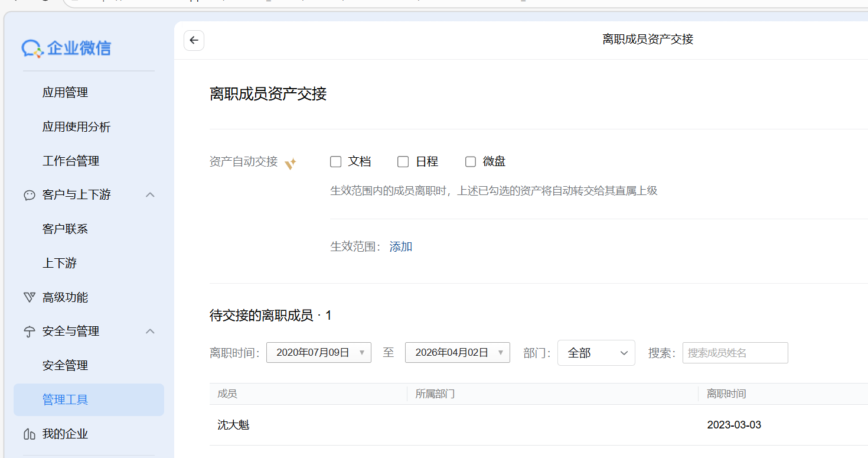Viewport: 868px width, 458px height.
Task: Click the back arrow in the header
Action: tap(194, 40)
